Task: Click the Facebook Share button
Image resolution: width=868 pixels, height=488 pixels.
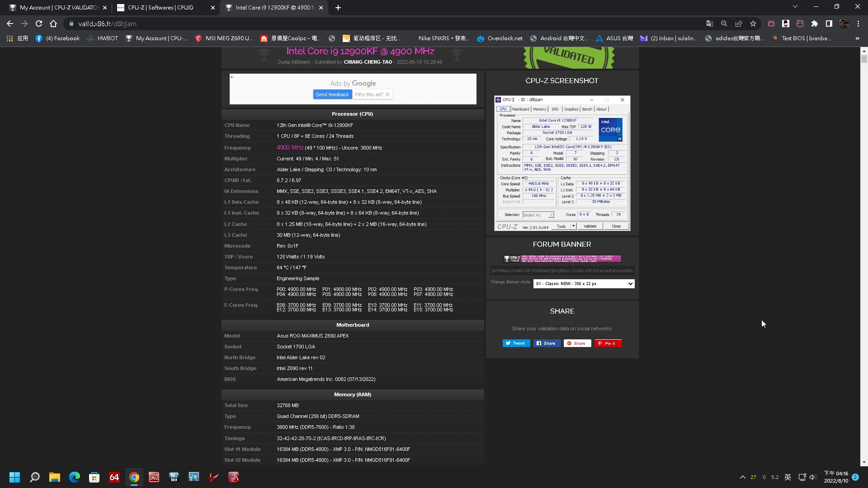Action: (x=546, y=343)
